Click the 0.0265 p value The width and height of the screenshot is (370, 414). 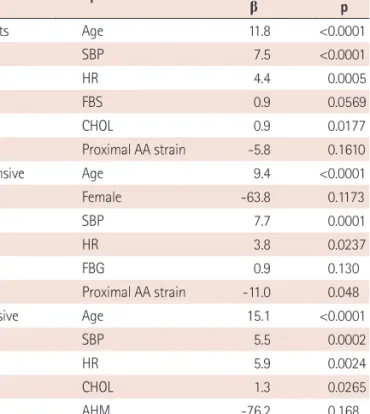pos(347,387)
